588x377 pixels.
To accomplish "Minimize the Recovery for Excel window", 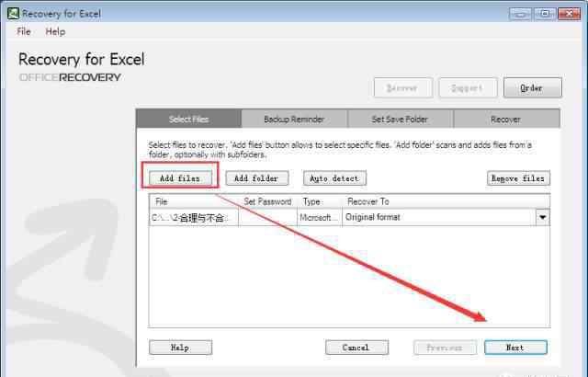I will pyautogui.click(x=521, y=14).
